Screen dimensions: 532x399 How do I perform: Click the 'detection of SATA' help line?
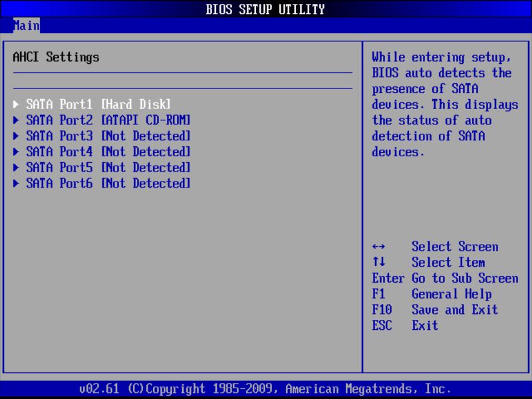pos(428,136)
